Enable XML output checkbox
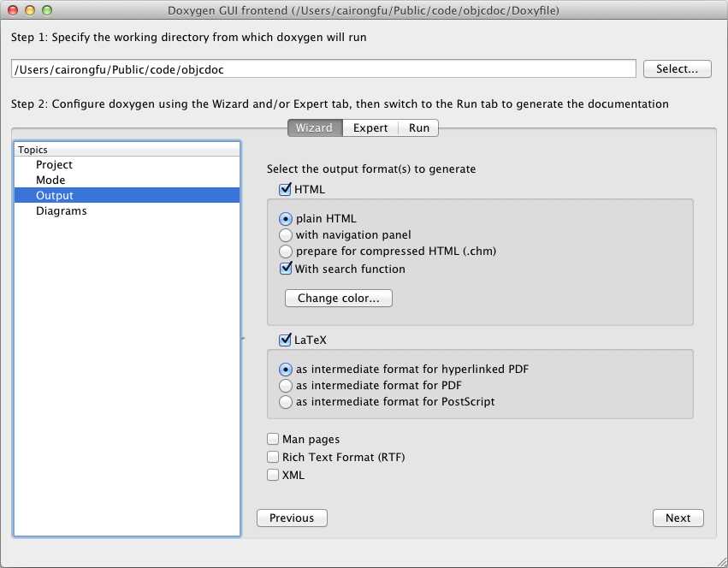The image size is (728, 568). tap(274, 475)
